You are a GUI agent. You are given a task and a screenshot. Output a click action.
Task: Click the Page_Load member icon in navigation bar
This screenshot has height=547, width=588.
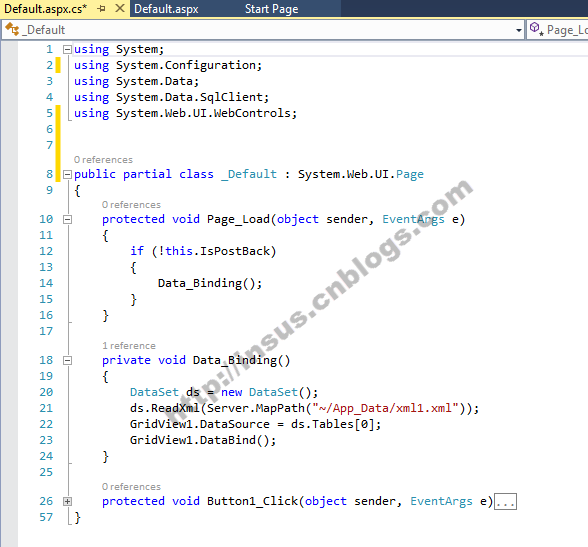click(537, 29)
